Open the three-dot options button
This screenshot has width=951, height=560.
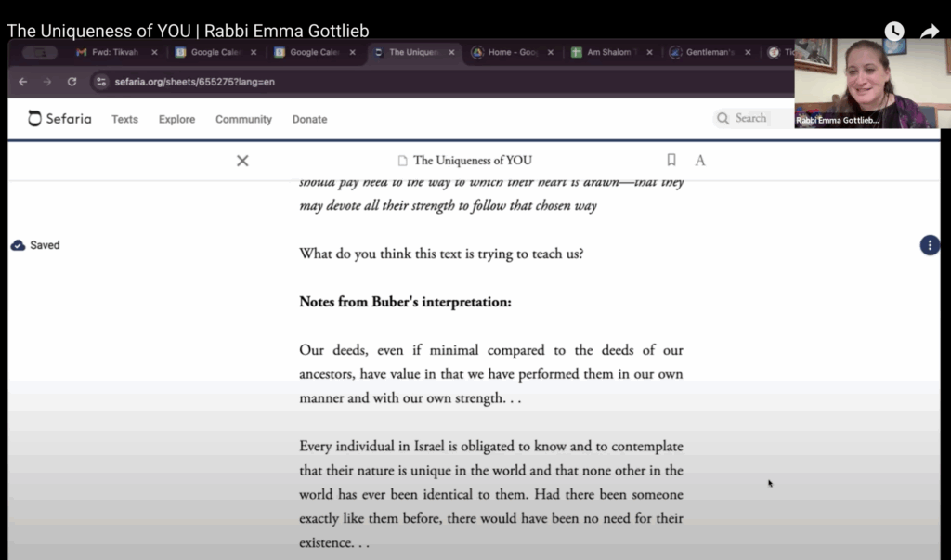point(929,245)
